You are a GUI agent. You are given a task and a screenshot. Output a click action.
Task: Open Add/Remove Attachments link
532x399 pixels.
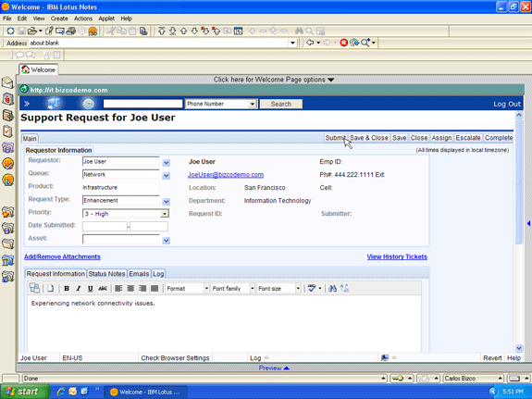click(62, 256)
